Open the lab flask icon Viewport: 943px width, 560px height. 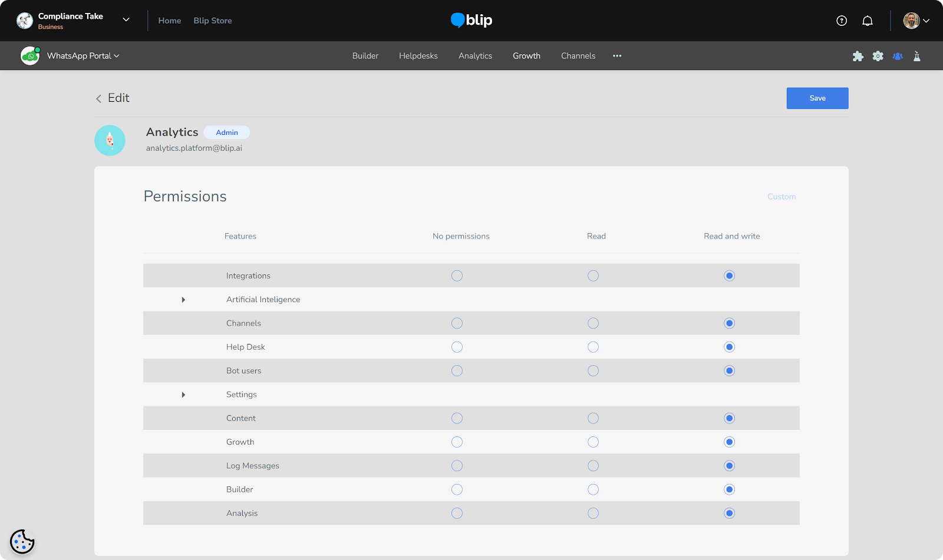pyautogui.click(x=917, y=56)
